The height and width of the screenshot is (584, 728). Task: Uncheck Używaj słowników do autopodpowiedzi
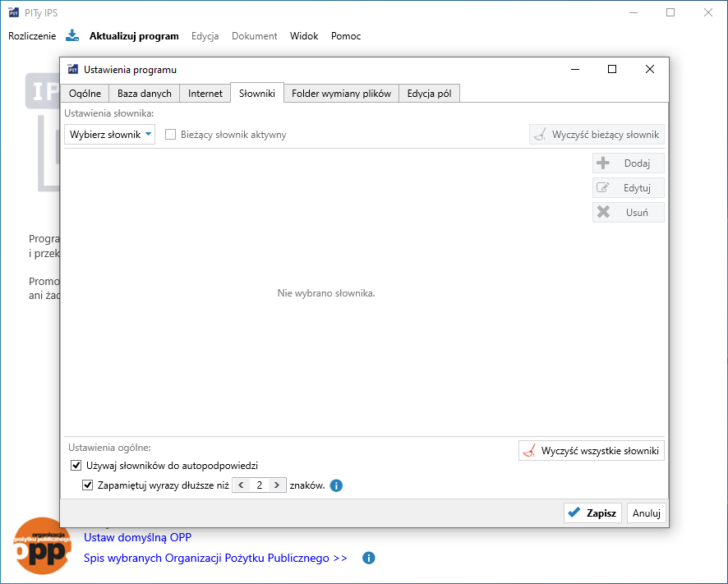pos(76,466)
